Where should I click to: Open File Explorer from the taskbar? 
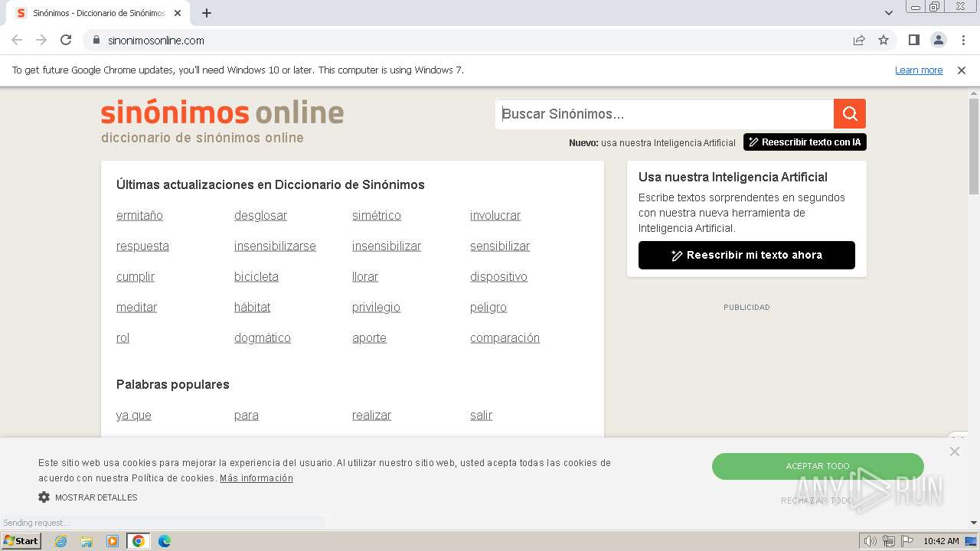87,541
